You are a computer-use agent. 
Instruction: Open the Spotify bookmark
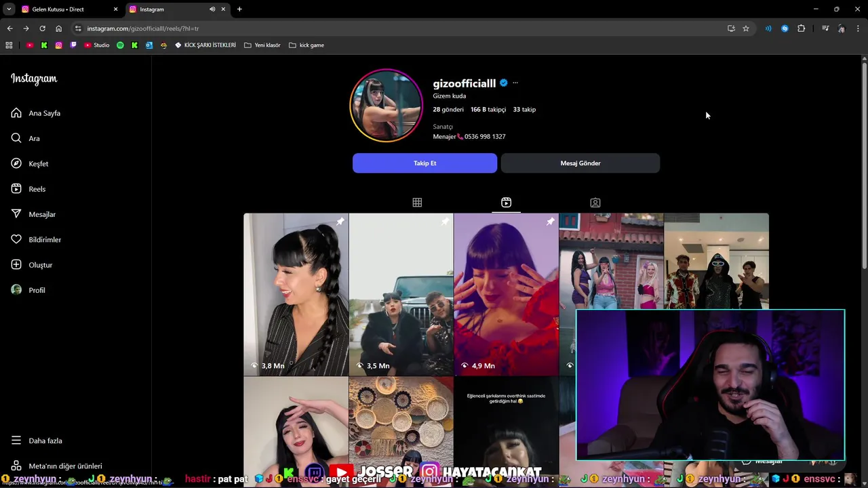click(120, 45)
